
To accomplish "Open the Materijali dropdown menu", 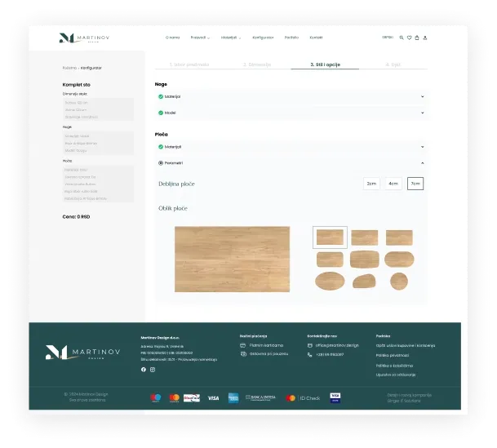I will click(231, 38).
